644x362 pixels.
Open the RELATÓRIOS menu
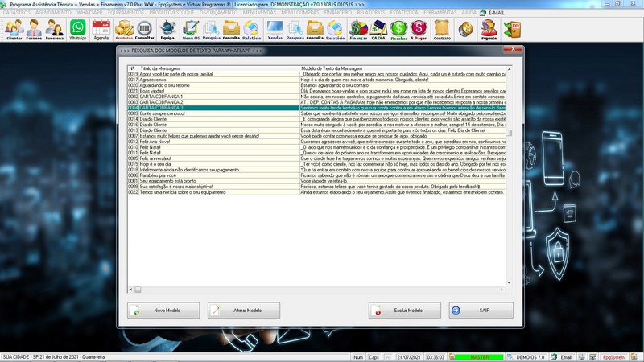tap(371, 13)
